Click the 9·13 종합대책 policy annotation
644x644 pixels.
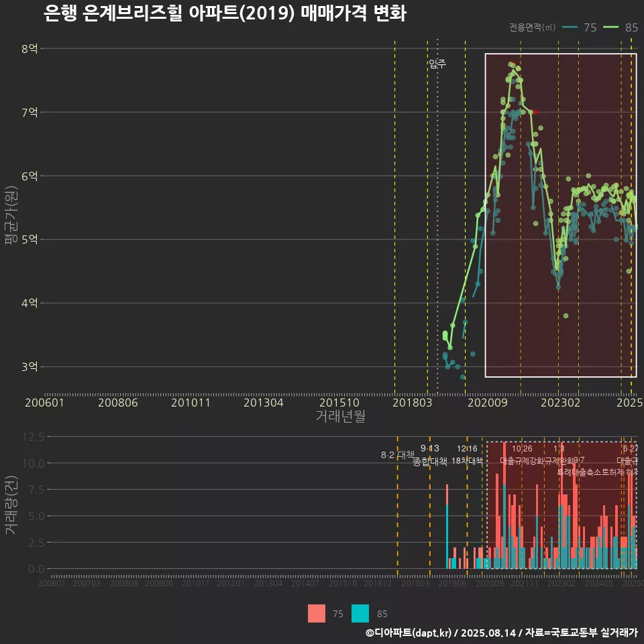pyautogui.click(x=429, y=455)
